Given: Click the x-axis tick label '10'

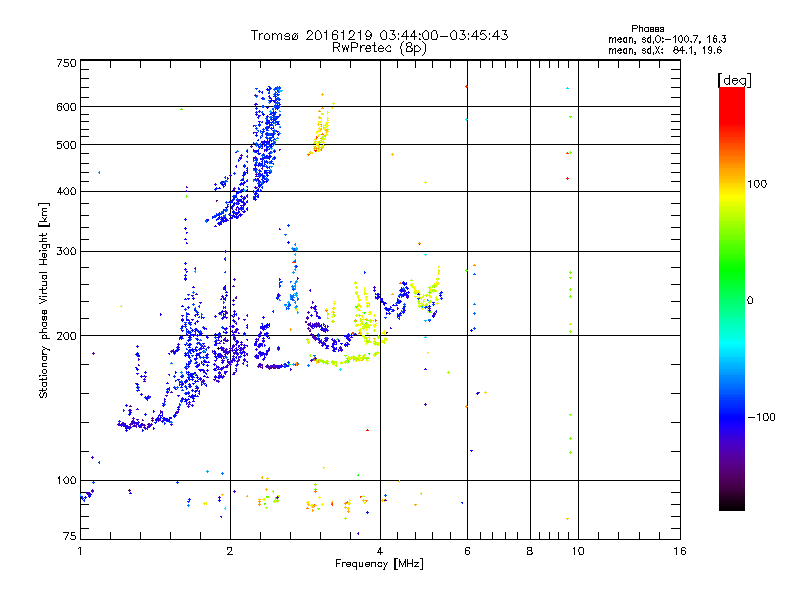Looking at the screenshot, I should click(578, 551).
